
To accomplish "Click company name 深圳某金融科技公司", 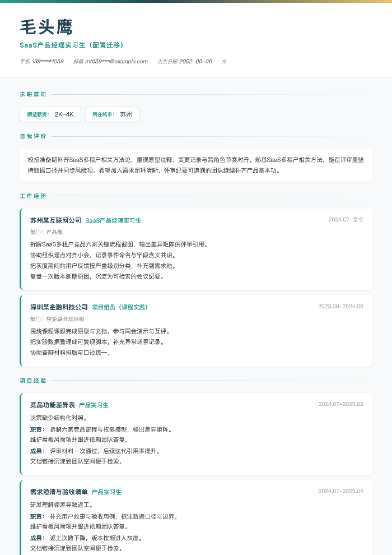I will coord(59,307).
